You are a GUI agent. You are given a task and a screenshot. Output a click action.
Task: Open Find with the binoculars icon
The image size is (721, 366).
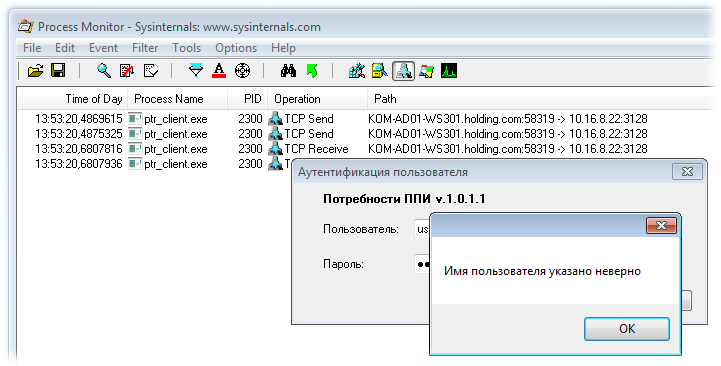coord(288,71)
